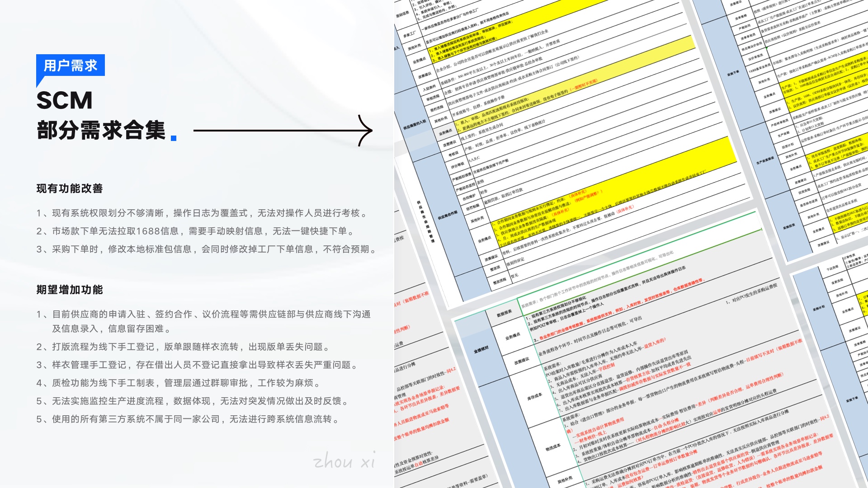Click the item about 目前供应商的申请入驻
The height and width of the screenshot is (488, 868).
point(203,314)
